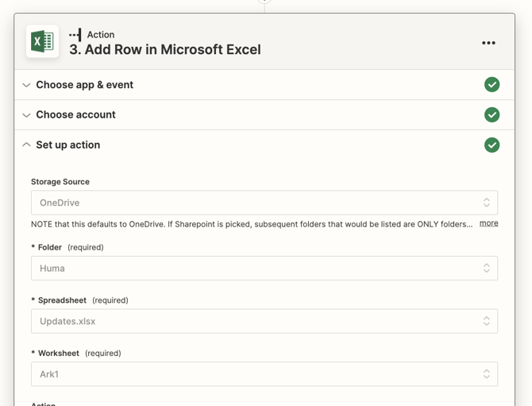
Task: Click the Storage Source up-down arrows
Action: click(x=486, y=203)
